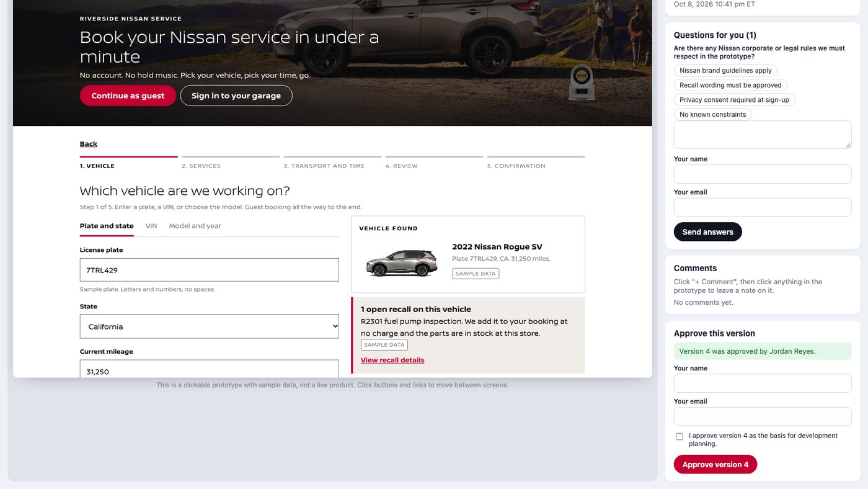Go to the 4. Review step
Image resolution: width=868 pixels, height=489 pixels.
tap(434, 163)
